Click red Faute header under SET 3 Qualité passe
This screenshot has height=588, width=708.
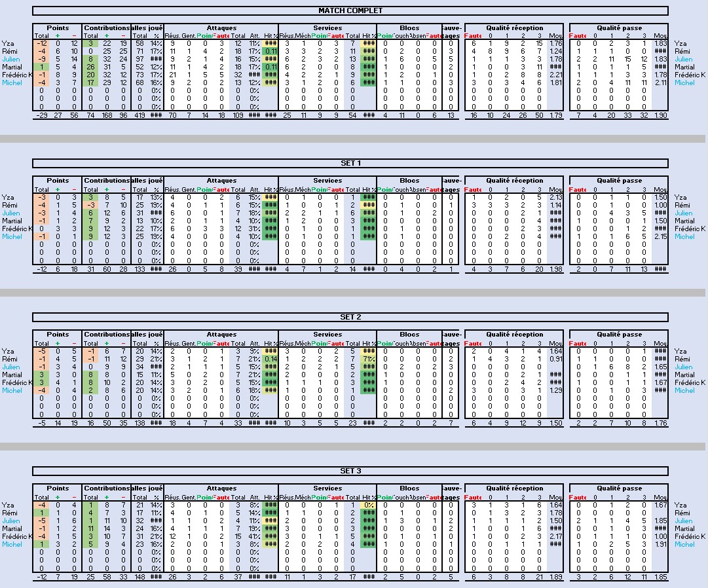pos(578,497)
